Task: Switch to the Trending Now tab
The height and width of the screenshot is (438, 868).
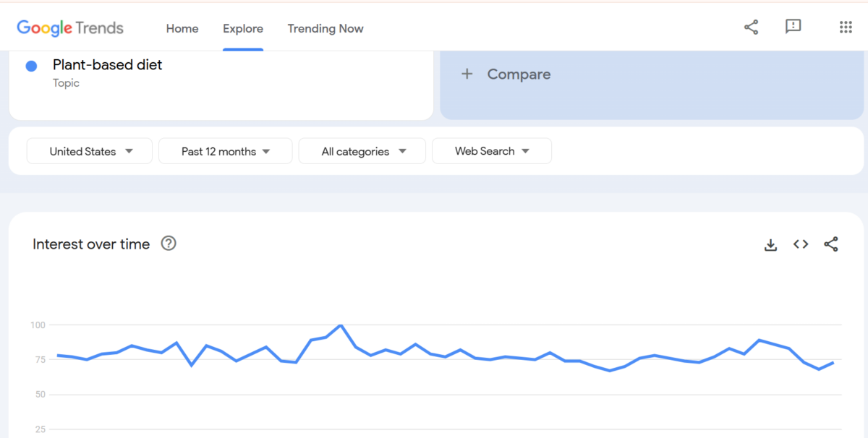Action: (325, 29)
